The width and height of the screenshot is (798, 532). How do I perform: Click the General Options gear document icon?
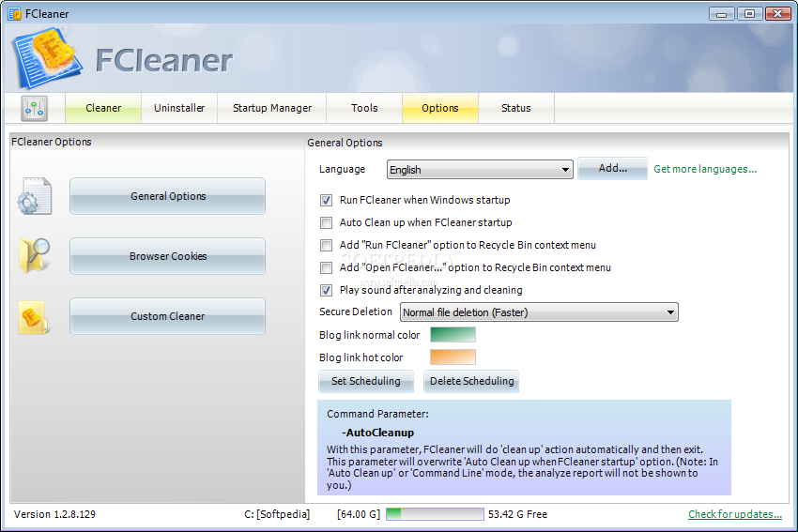pyautogui.click(x=35, y=196)
